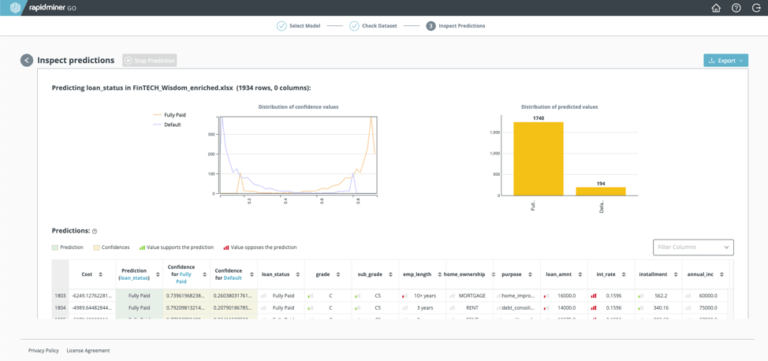
Task: Click the Fully Paid bar labeled 1740
Action: (x=538, y=158)
